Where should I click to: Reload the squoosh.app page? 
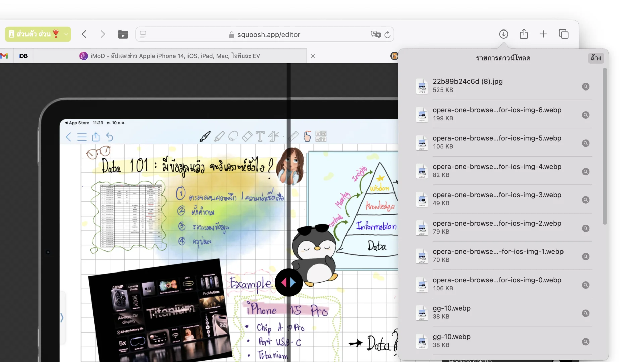pos(387,34)
